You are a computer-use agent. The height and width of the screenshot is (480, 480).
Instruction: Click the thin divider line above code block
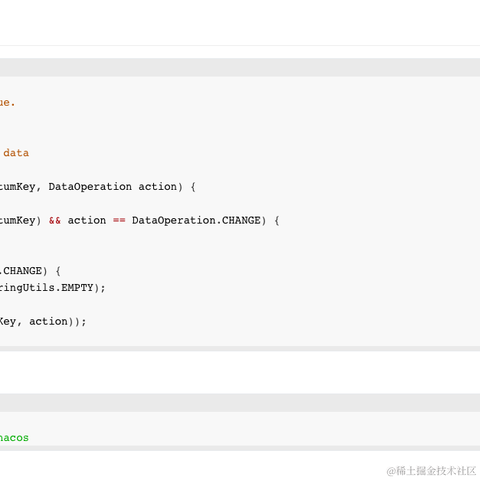(240, 45)
